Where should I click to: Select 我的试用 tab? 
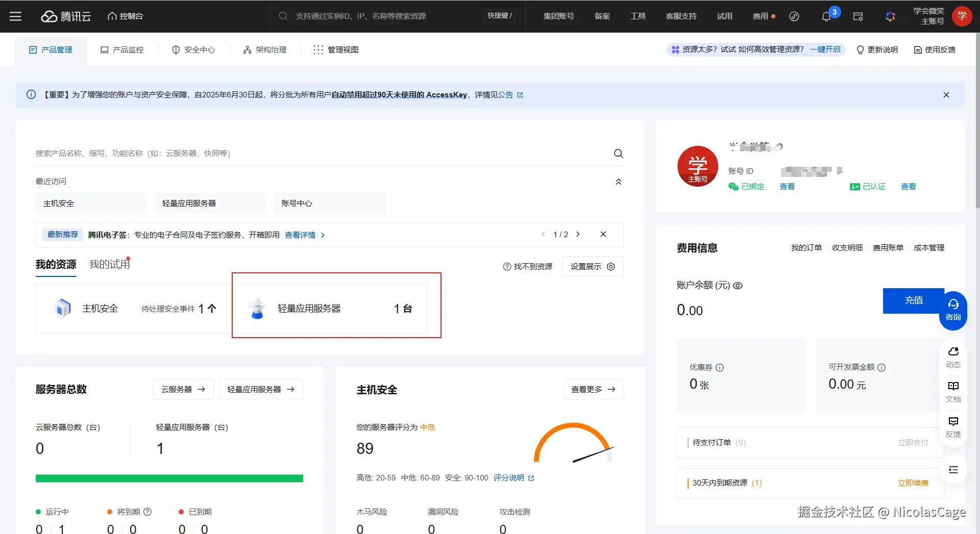(x=110, y=265)
